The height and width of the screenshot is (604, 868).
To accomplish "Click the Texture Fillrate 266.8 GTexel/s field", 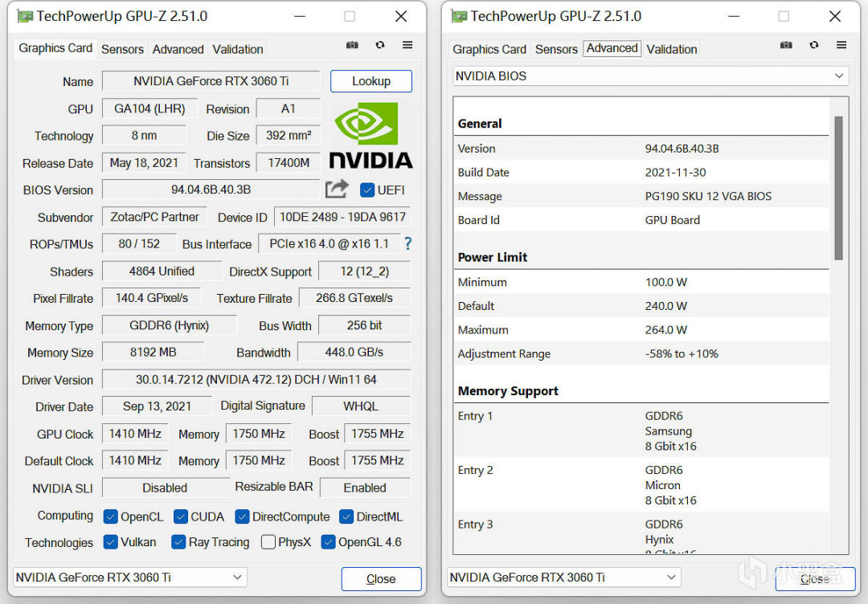I will 354,297.
